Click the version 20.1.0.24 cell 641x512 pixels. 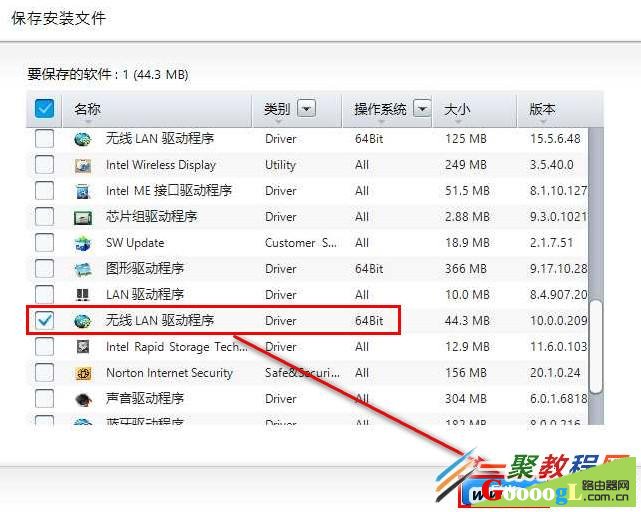555,373
